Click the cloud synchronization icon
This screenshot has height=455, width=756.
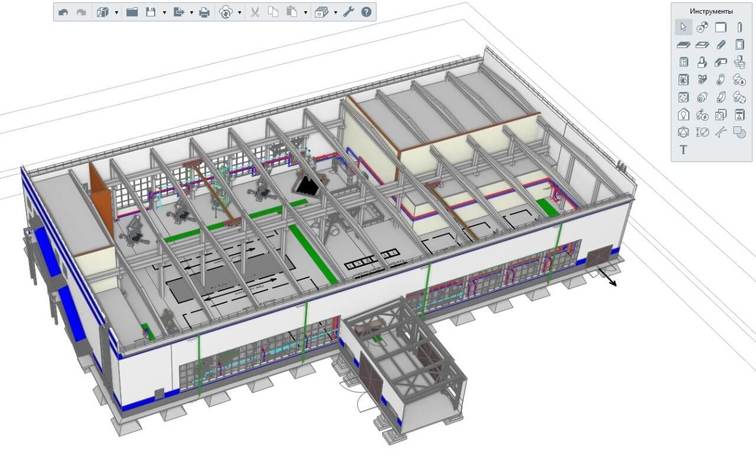pyautogui.click(x=226, y=13)
